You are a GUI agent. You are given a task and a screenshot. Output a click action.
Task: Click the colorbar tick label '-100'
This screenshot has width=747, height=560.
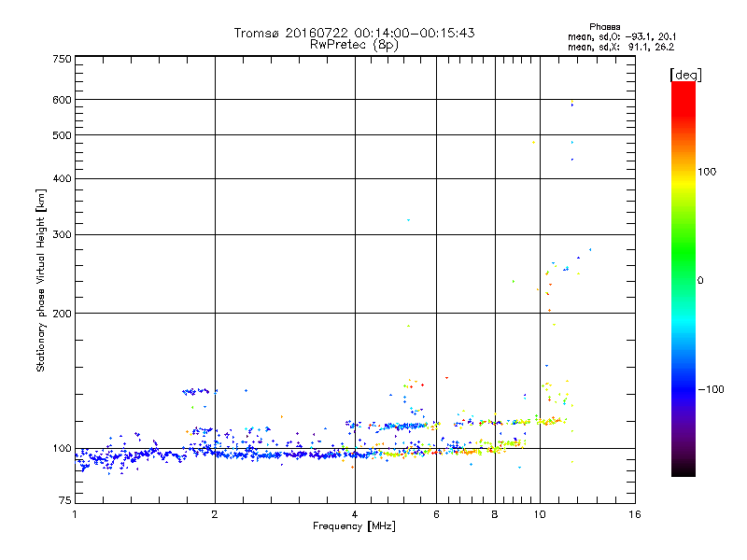click(x=712, y=389)
